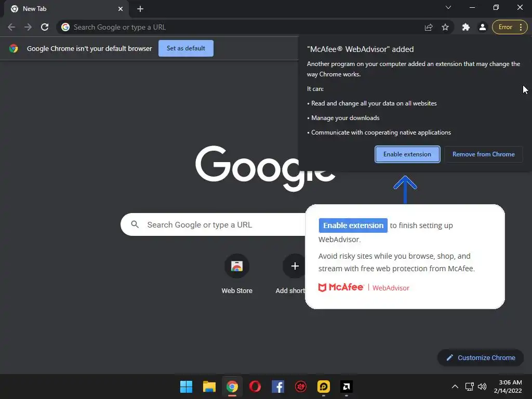Screen dimensions: 532x399
Task: Open Customize Chrome button
Action: tap(481, 357)
